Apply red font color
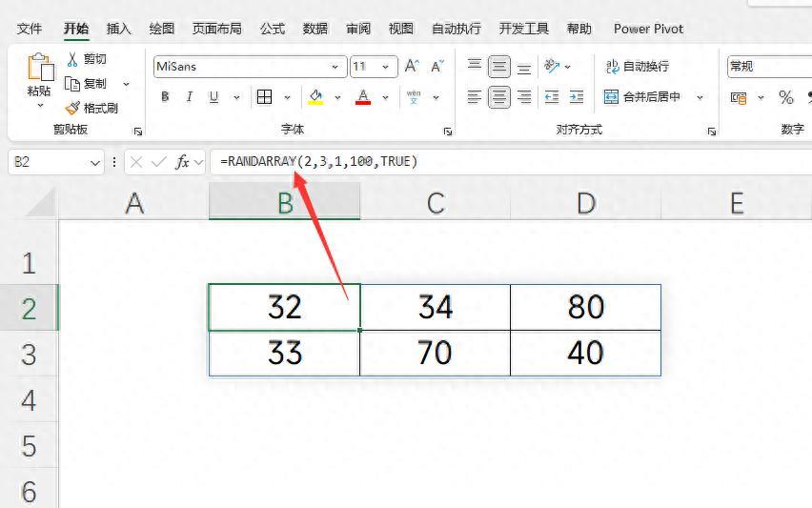 tap(363, 97)
